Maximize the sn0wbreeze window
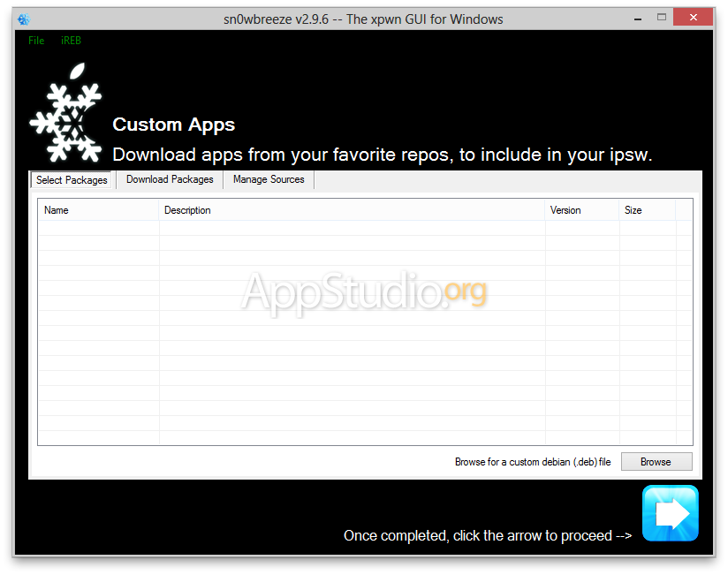The width and height of the screenshot is (728, 575). point(662,18)
